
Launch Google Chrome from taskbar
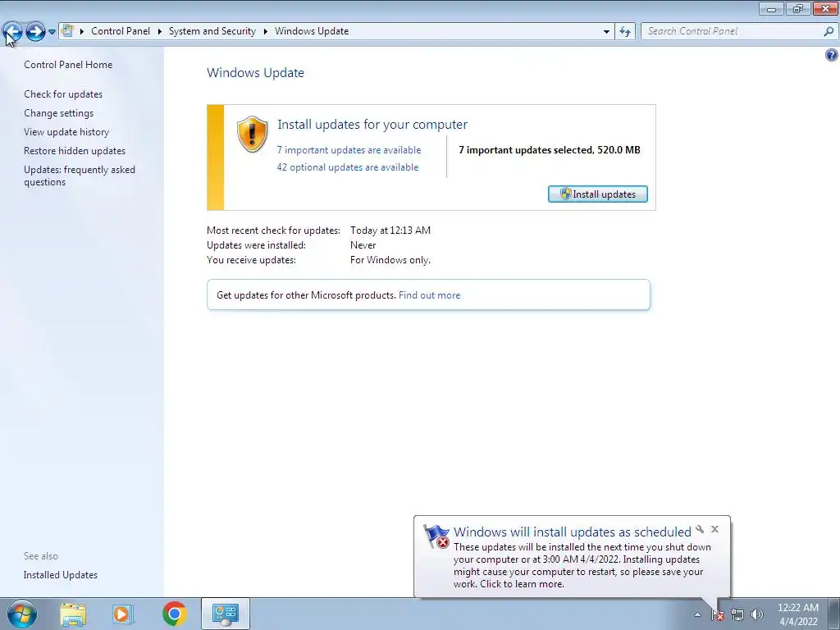click(x=174, y=614)
